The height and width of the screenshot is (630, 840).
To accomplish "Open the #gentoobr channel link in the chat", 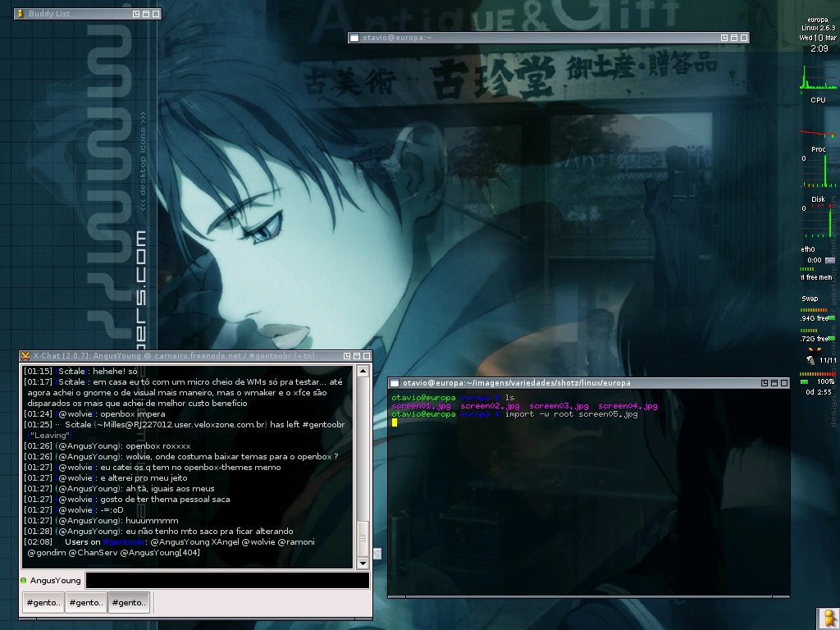I will click(125, 542).
